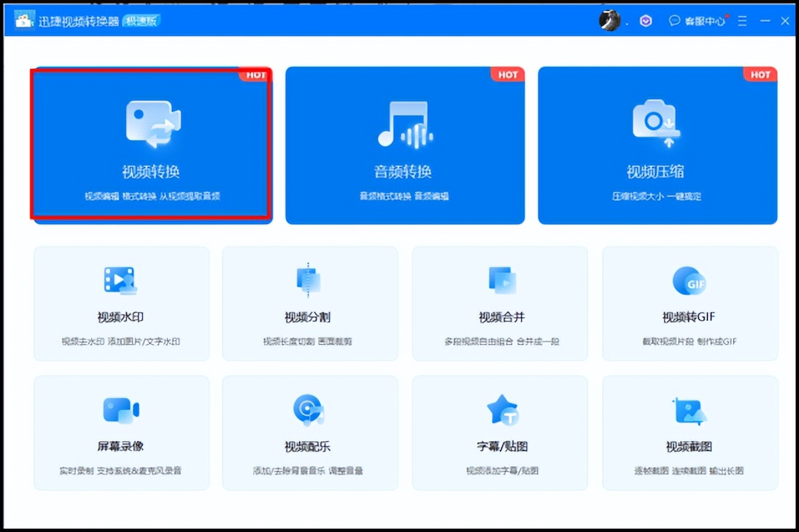This screenshot has width=799, height=532.
Task: Click the purple VIP membership badge
Action: tap(646, 21)
